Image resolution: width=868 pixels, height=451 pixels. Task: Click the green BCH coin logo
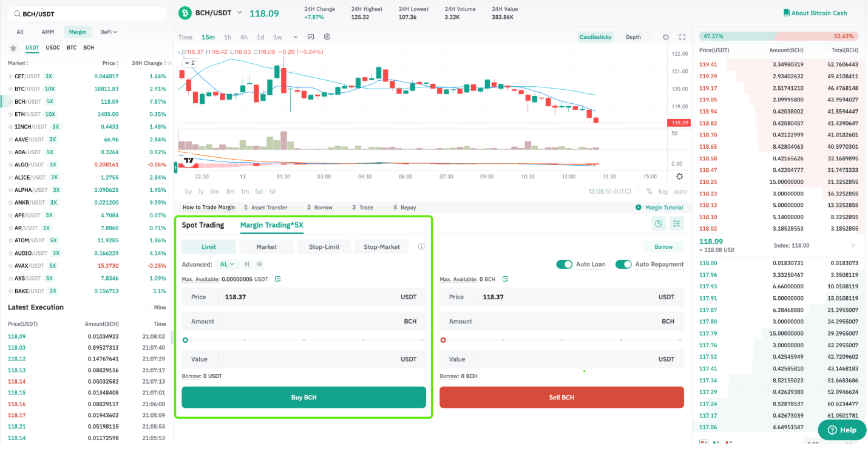click(x=185, y=13)
